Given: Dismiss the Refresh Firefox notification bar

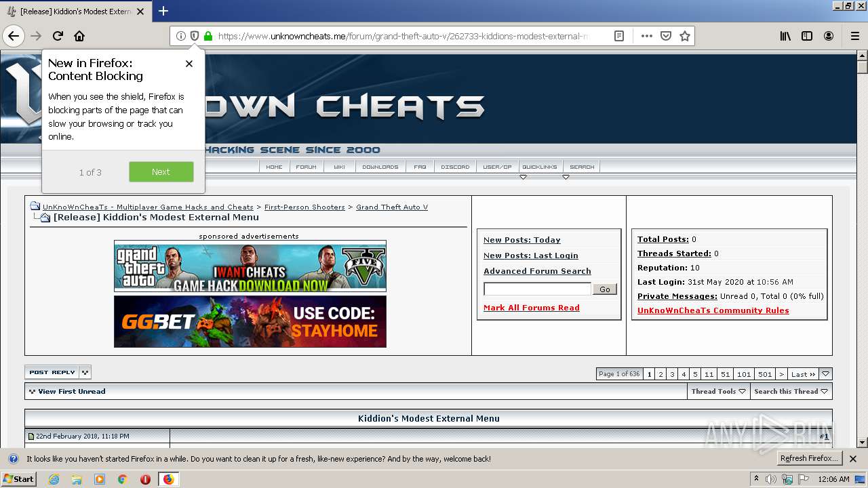Looking at the screenshot, I should coord(853,459).
